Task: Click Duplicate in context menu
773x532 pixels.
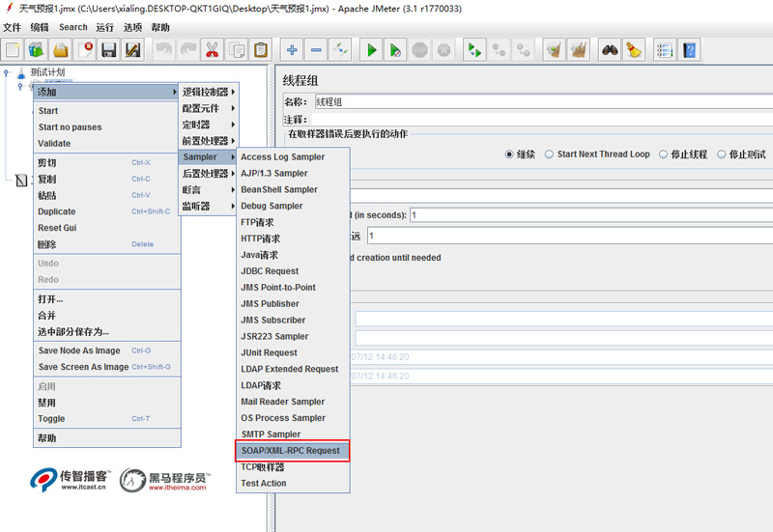Action: click(106, 211)
